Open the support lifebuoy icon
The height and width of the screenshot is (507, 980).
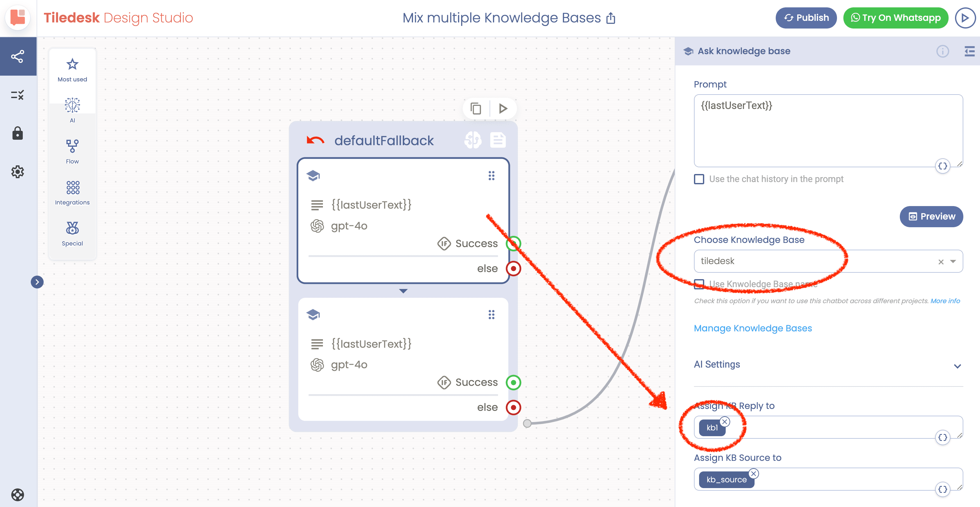[18, 495]
